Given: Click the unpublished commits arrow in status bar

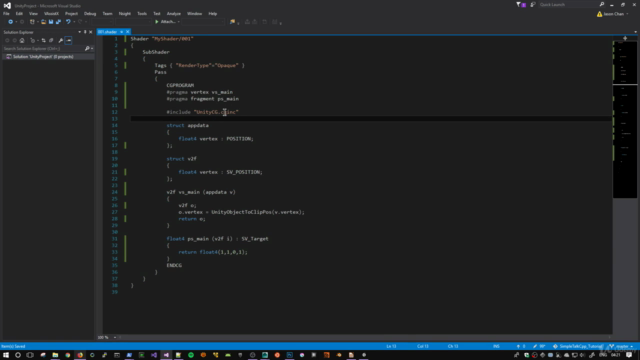Looking at the screenshot, I should point(521,346).
